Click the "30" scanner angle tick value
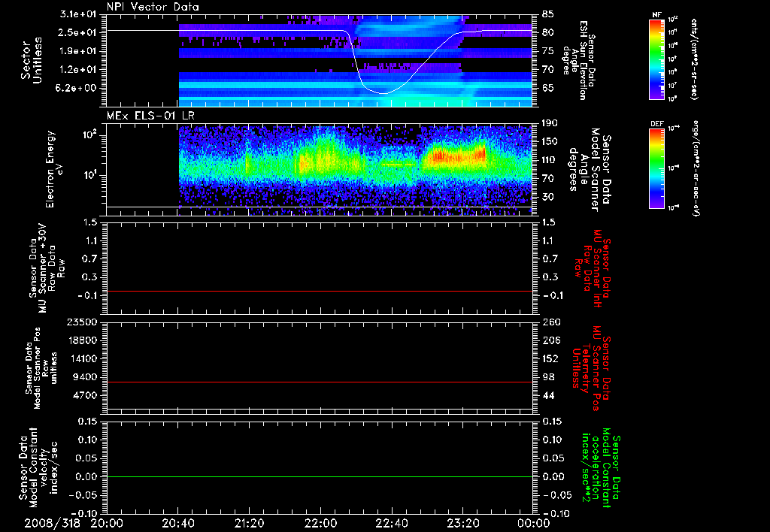 pyautogui.click(x=548, y=197)
